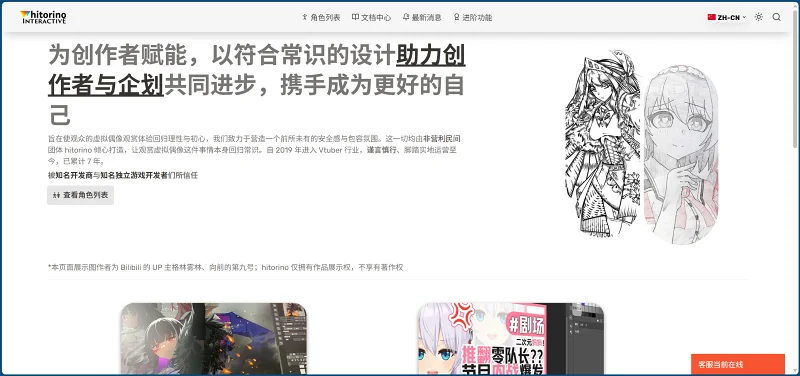Open the 文档中心 nav menu item
Viewport: 800px width, 376px height.
click(x=371, y=17)
